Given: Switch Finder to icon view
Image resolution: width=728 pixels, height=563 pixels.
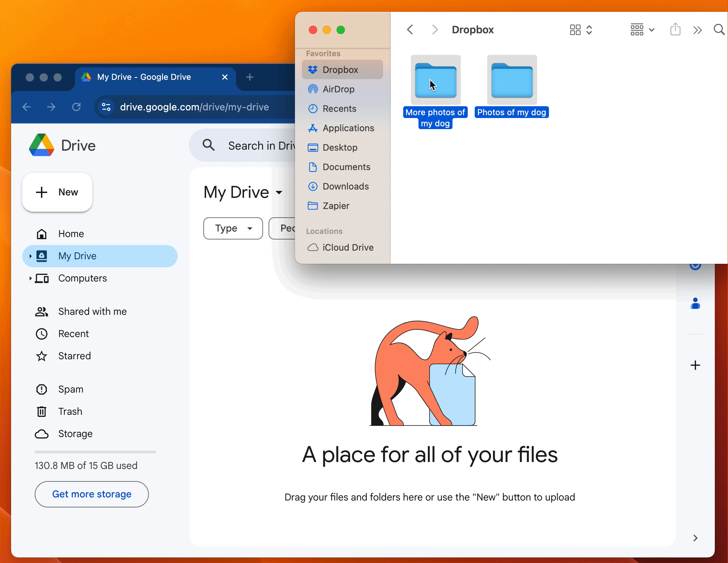Looking at the screenshot, I should [x=581, y=30].
